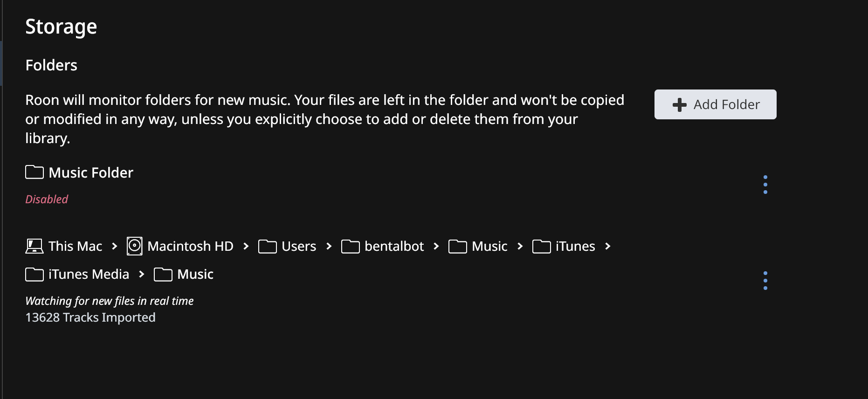Click the This Mac computer icon
This screenshot has height=399, width=868.
pos(34,246)
